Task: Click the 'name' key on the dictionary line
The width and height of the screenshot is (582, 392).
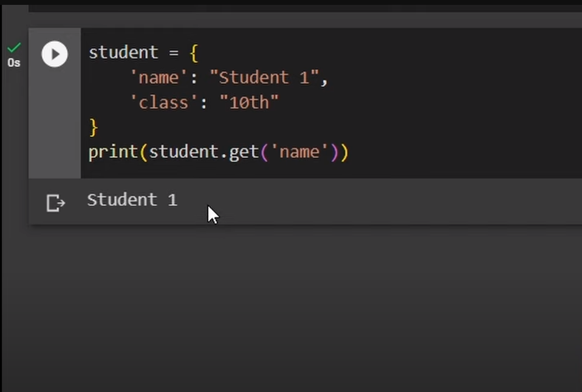Action: (x=159, y=78)
